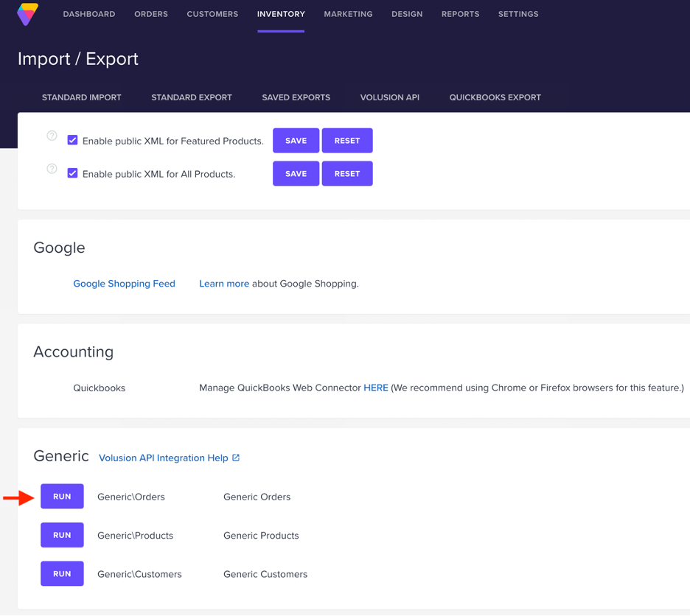This screenshot has height=616, width=690.
Task: Open the Inventory menu
Action: pos(281,14)
